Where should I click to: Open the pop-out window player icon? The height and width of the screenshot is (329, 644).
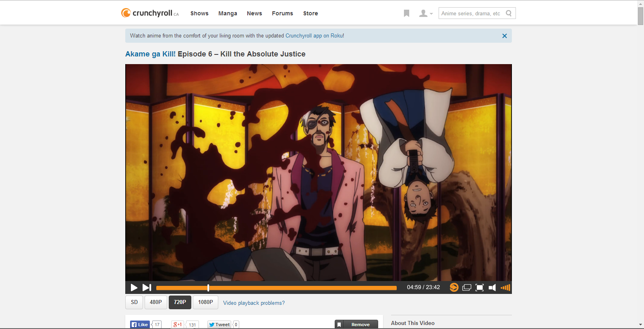point(467,287)
